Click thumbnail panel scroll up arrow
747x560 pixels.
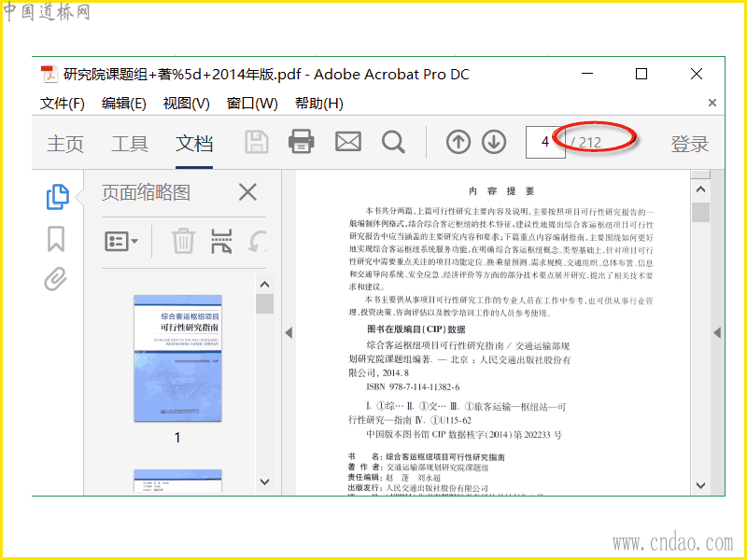265,285
